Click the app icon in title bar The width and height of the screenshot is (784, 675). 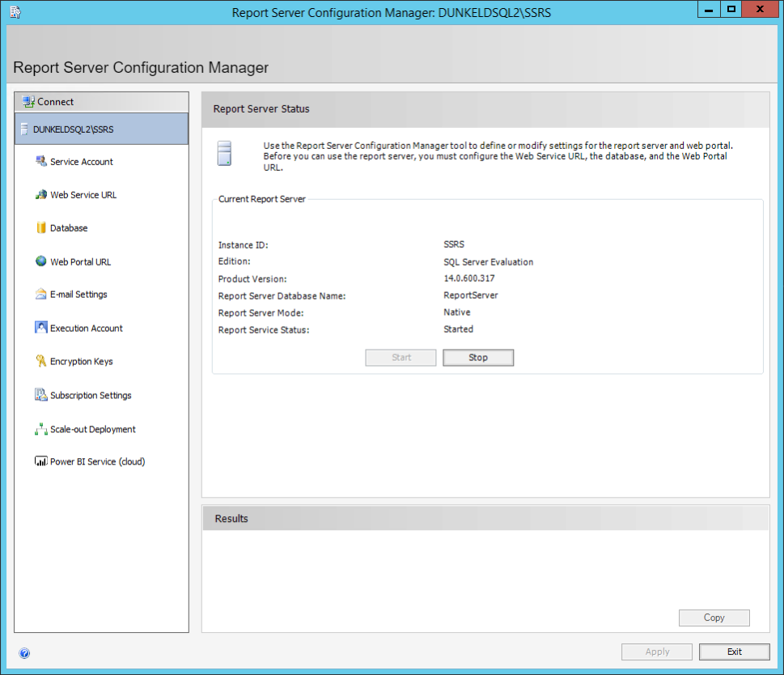coord(15,12)
